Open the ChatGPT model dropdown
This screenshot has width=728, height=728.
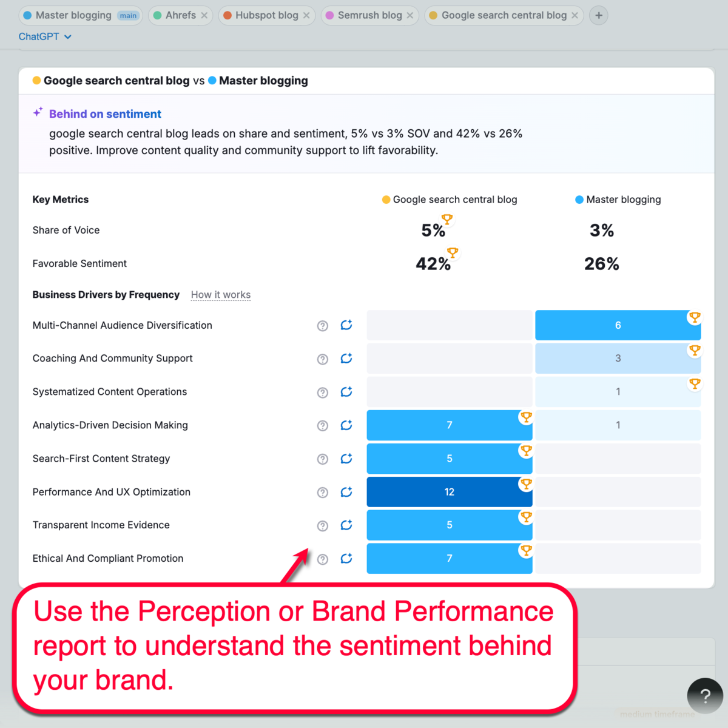click(45, 36)
